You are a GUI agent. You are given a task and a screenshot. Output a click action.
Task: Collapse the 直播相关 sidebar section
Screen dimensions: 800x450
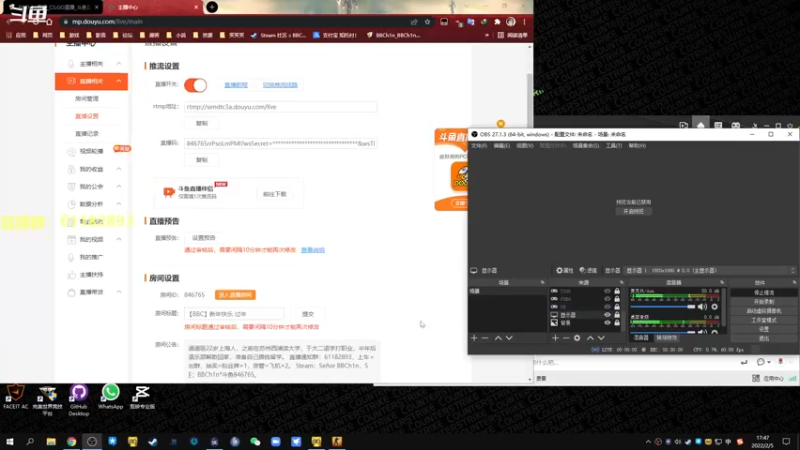(118, 81)
